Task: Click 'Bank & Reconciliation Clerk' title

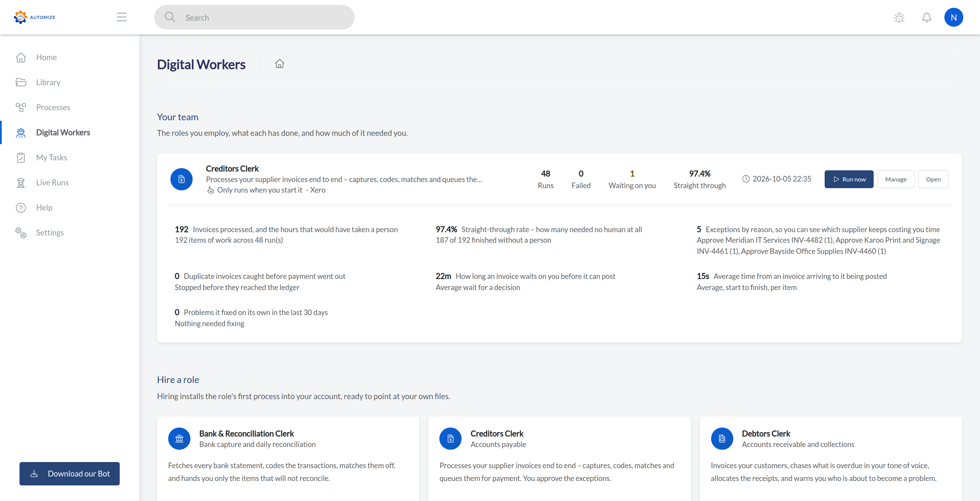Action: coord(246,433)
